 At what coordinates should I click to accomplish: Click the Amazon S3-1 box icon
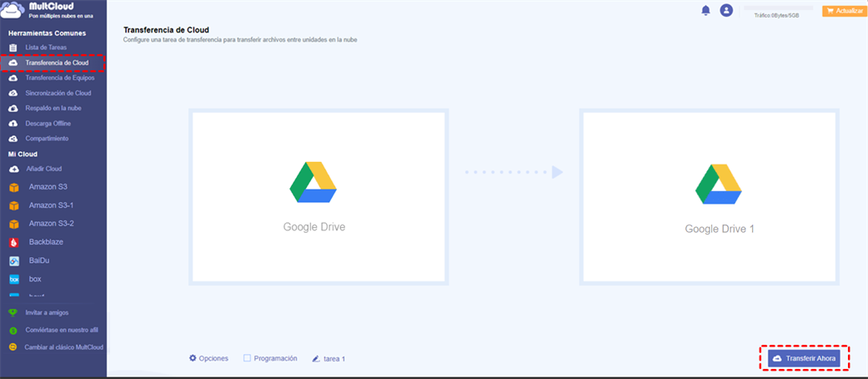coord(14,205)
